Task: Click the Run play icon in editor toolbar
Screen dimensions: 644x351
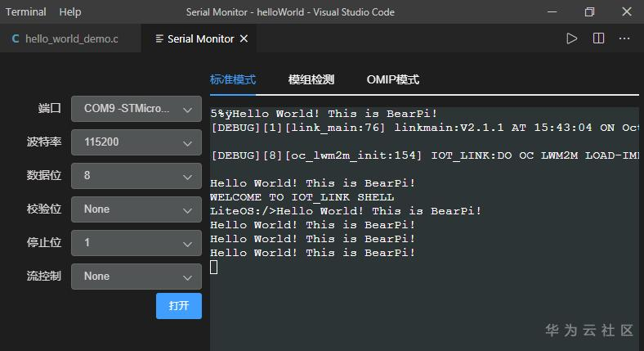Action: [x=572, y=38]
